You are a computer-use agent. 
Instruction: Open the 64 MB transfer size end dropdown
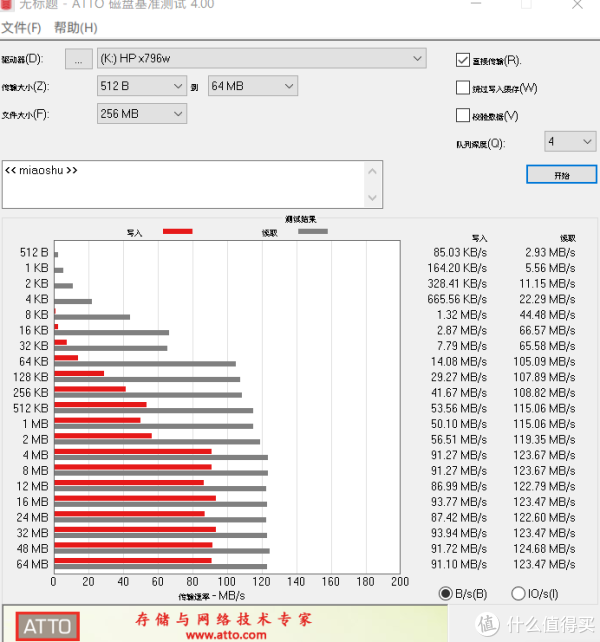[253, 86]
